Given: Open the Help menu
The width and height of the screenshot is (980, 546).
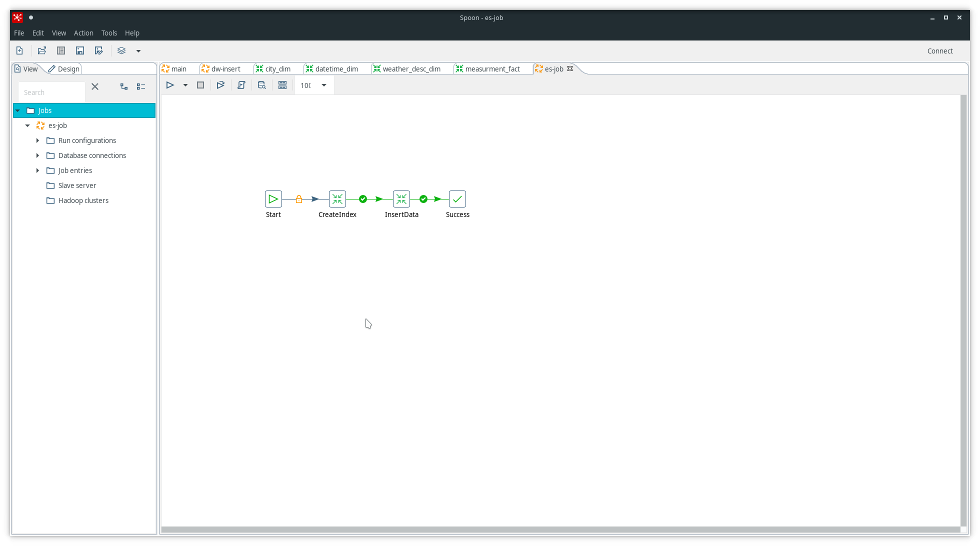Looking at the screenshot, I should (132, 33).
